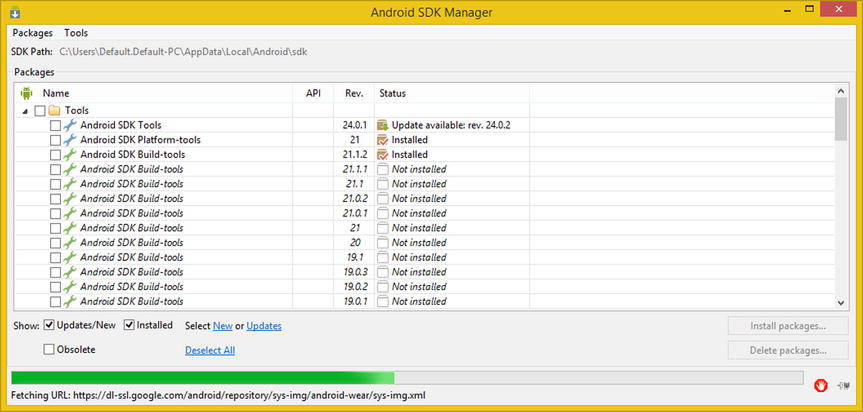Open the Tools menu
Image resolution: width=863 pixels, height=412 pixels.
[76, 33]
